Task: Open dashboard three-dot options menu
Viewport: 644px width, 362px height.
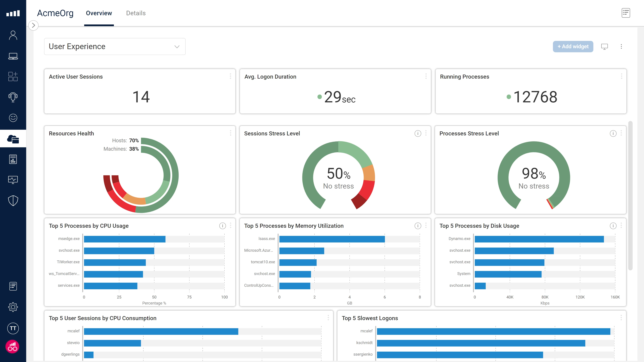Action: pyautogui.click(x=621, y=46)
